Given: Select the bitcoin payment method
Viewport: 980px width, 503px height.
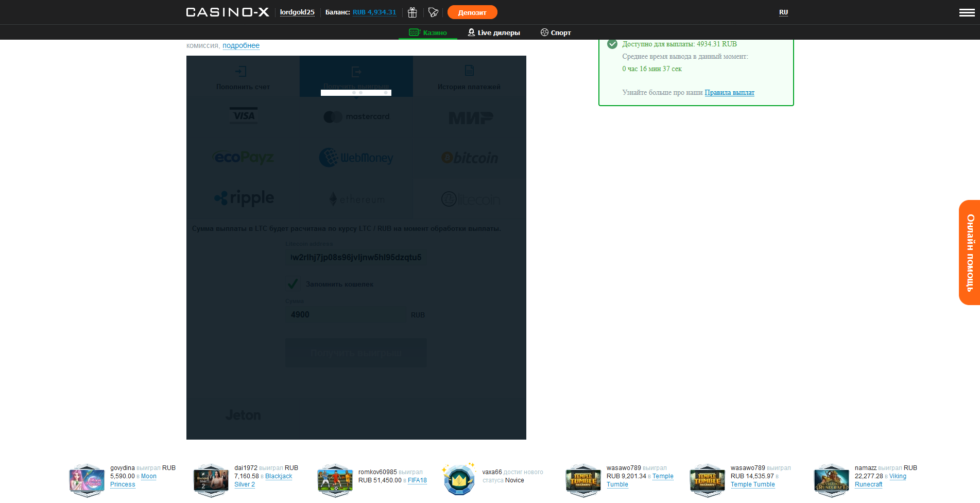Looking at the screenshot, I should (470, 158).
